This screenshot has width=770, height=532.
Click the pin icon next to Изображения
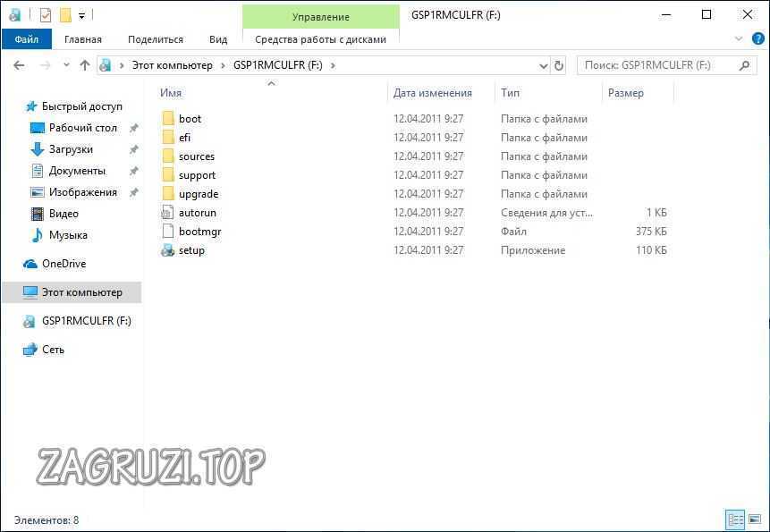click(133, 193)
